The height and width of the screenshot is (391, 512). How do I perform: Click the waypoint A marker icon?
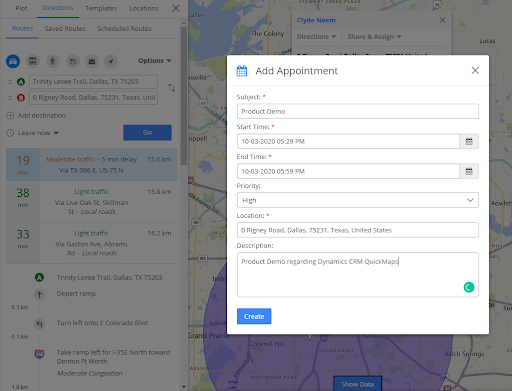(x=21, y=82)
